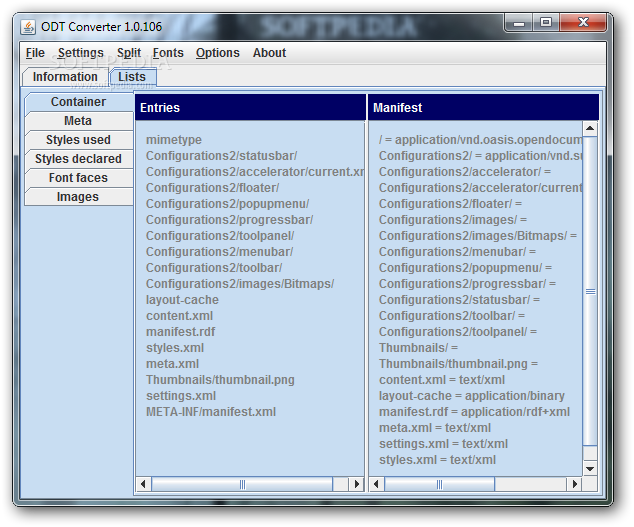Select the Container side tab
This screenshot has height=527, width=634.
78,102
